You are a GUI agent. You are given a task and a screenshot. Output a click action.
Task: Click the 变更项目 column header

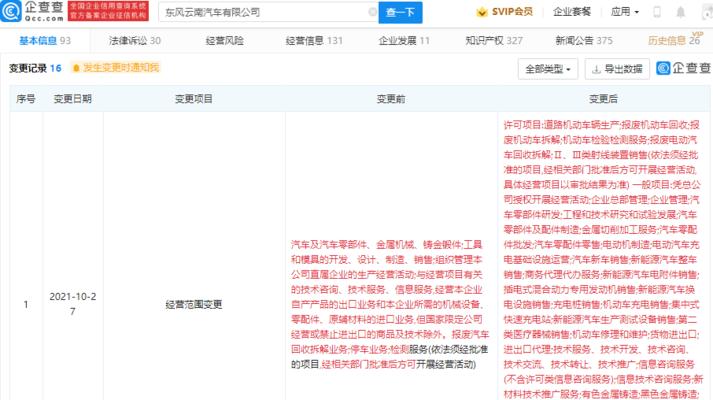194,99
